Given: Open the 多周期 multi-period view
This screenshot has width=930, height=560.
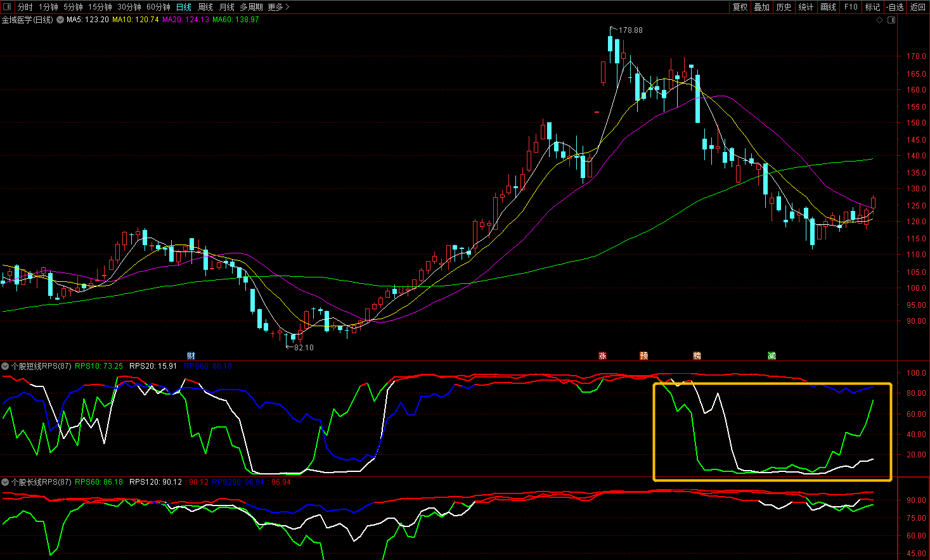Looking at the screenshot, I should click(x=251, y=7).
